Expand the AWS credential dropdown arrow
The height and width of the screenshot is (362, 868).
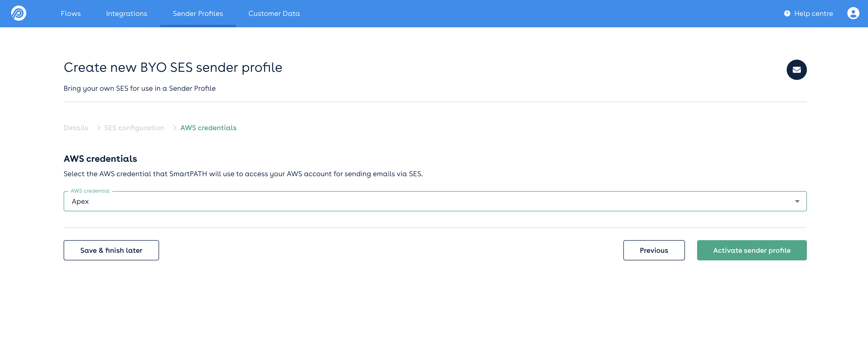tap(797, 201)
